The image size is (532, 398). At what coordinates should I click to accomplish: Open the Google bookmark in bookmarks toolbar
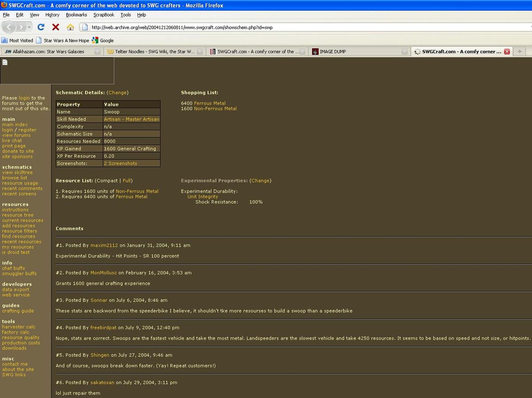coord(103,40)
